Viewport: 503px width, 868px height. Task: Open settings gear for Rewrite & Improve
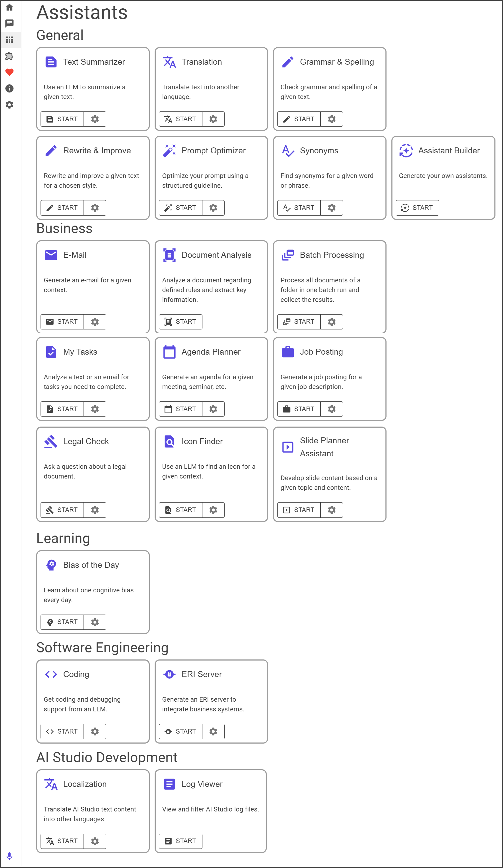click(95, 208)
